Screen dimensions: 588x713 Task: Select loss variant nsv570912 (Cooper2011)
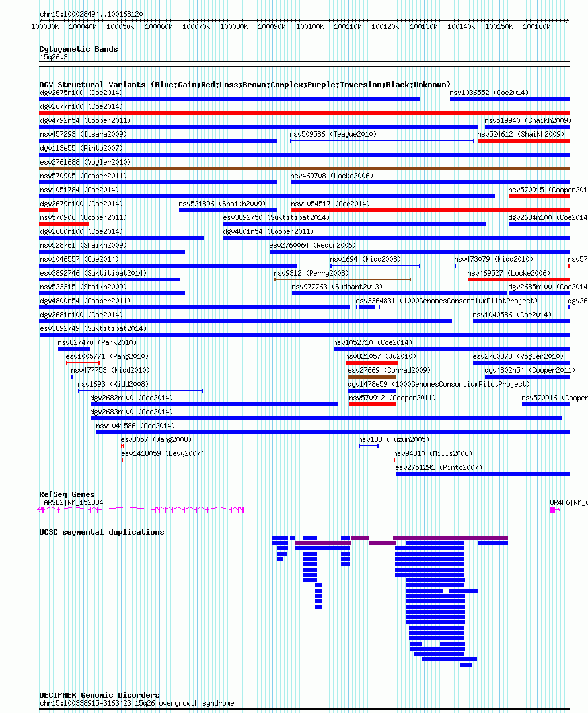point(392,398)
